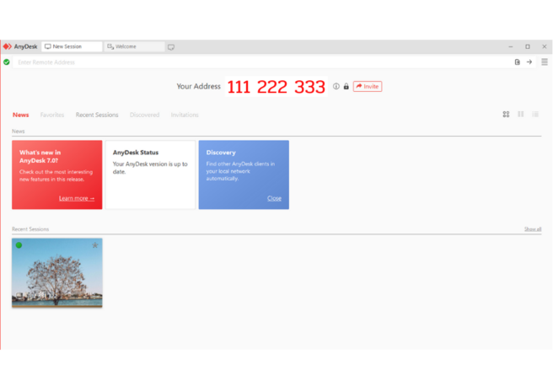Screen dimensions: 553x392
Task: Click the Invite button
Action: (x=368, y=87)
